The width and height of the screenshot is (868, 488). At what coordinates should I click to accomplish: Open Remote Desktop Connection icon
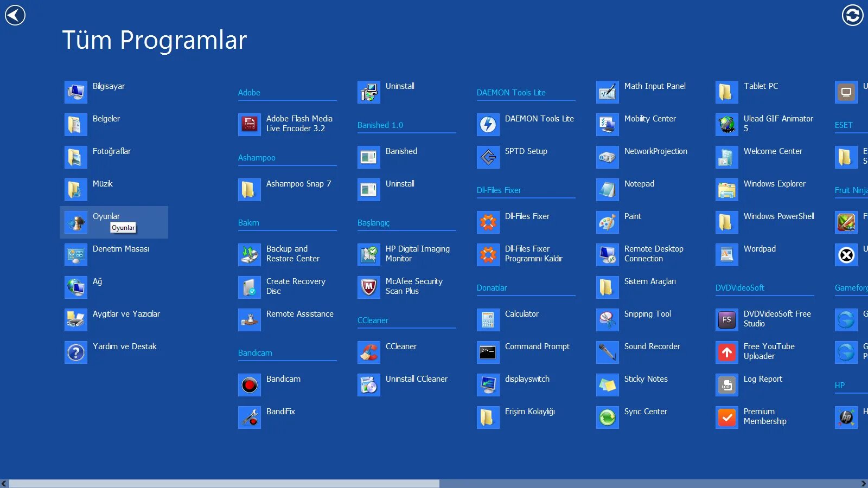coord(608,255)
